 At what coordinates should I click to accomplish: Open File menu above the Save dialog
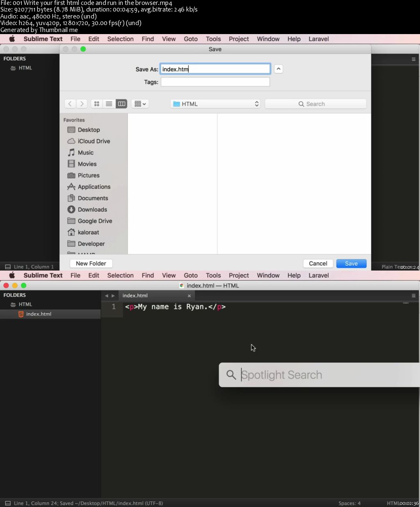click(75, 39)
